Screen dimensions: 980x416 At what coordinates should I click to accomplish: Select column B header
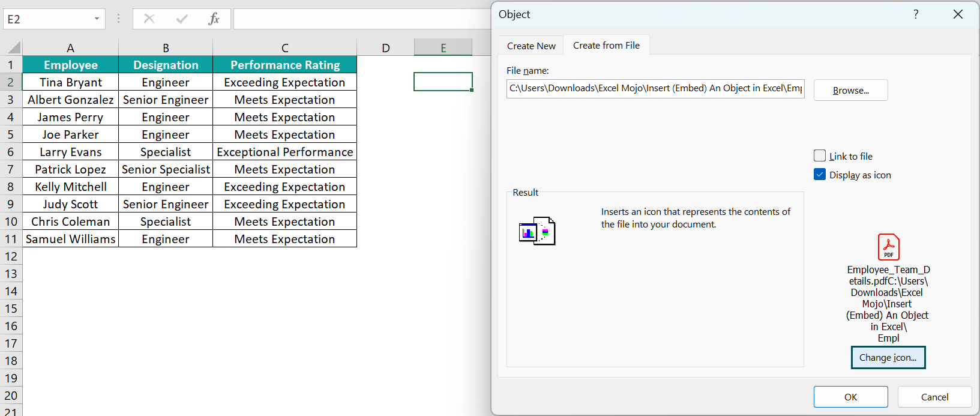pyautogui.click(x=166, y=48)
